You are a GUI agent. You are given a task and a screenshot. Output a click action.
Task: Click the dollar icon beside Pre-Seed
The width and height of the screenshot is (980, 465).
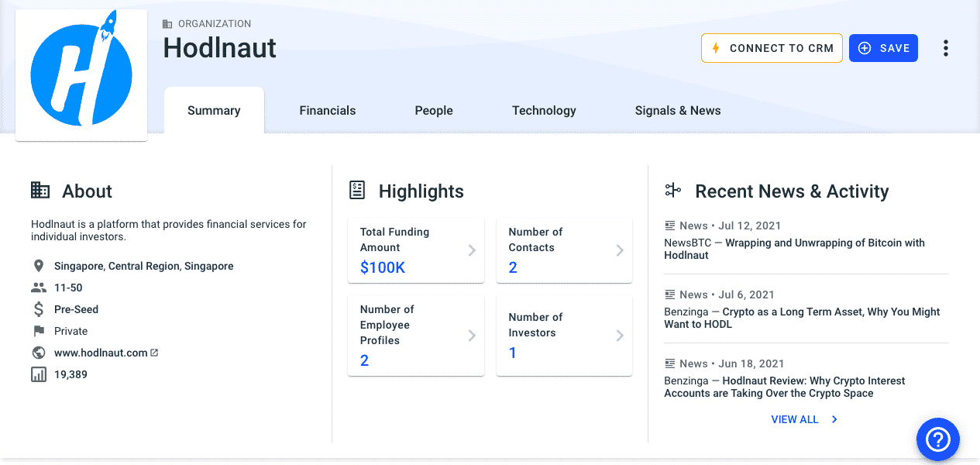pos(37,308)
